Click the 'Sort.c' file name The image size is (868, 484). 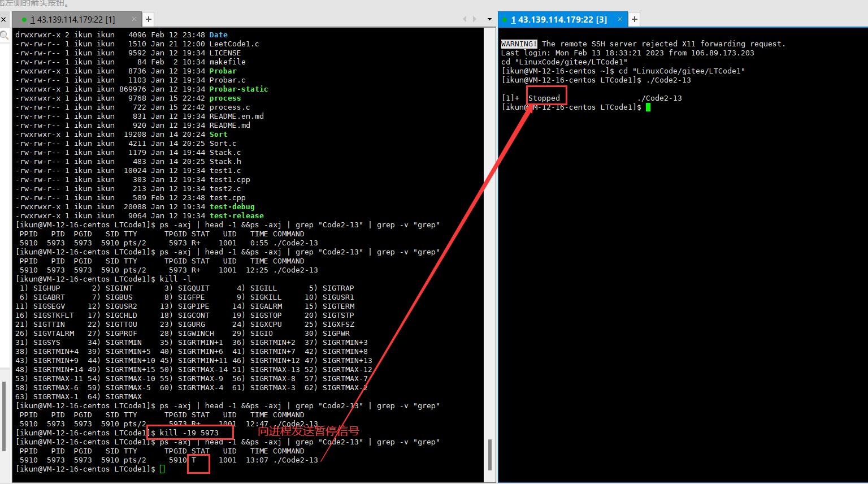pos(223,143)
